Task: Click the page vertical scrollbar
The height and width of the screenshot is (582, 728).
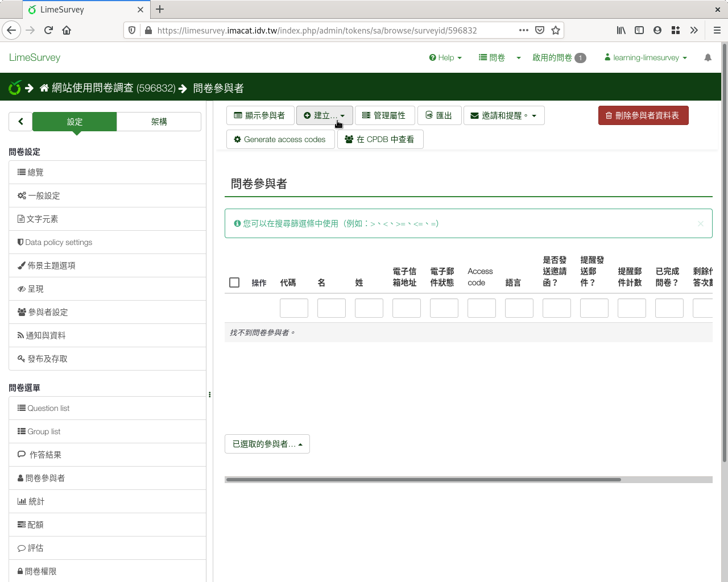Action: click(x=724, y=253)
